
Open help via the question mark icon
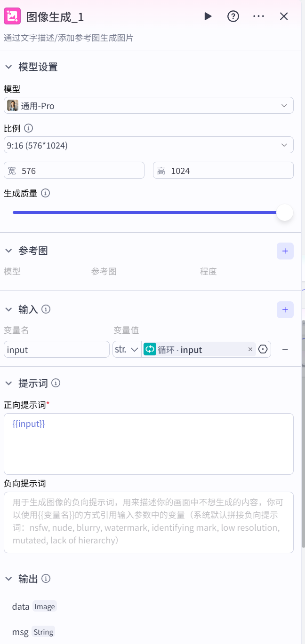(233, 16)
